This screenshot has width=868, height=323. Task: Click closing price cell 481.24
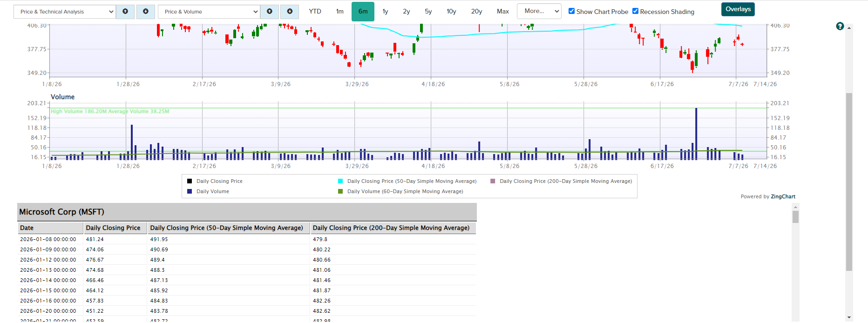click(x=95, y=239)
